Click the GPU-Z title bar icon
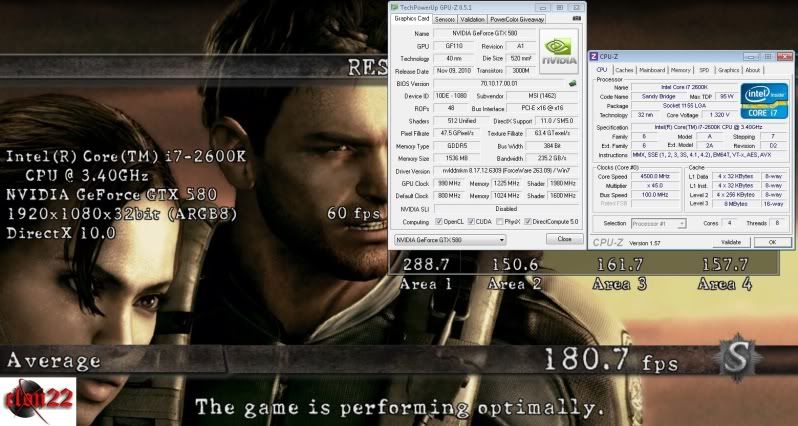The image size is (798, 426). tap(395, 5)
